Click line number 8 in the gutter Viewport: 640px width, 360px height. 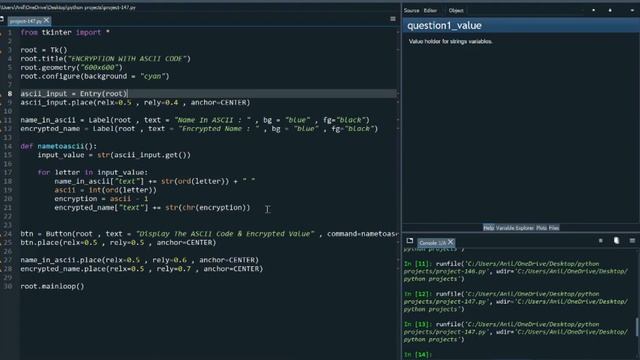10,93
